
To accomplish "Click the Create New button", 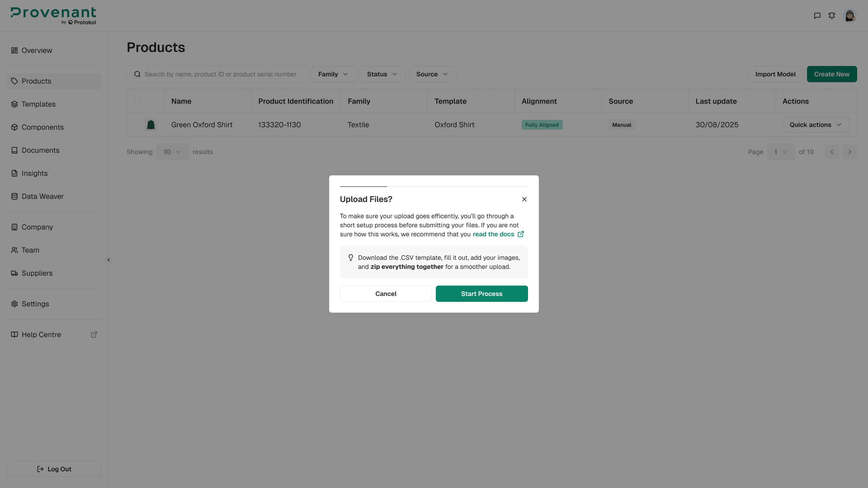I will point(832,74).
